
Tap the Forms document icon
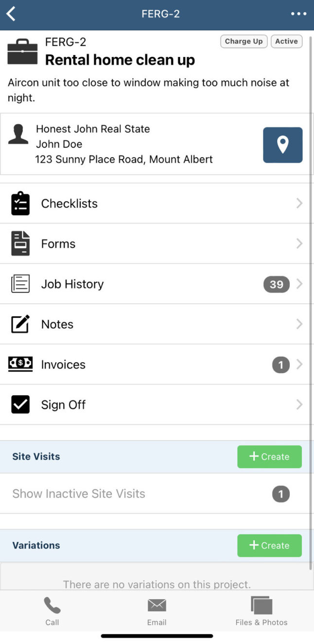coord(20,243)
